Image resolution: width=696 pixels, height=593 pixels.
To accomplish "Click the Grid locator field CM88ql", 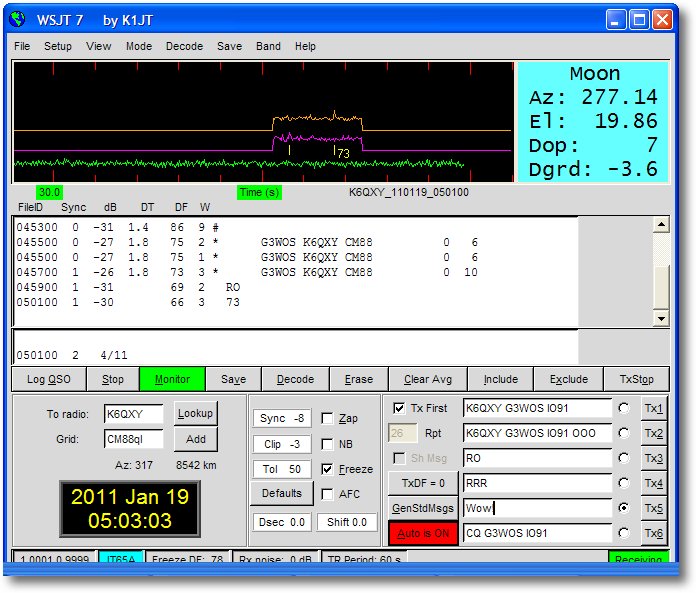I will click(134, 439).
